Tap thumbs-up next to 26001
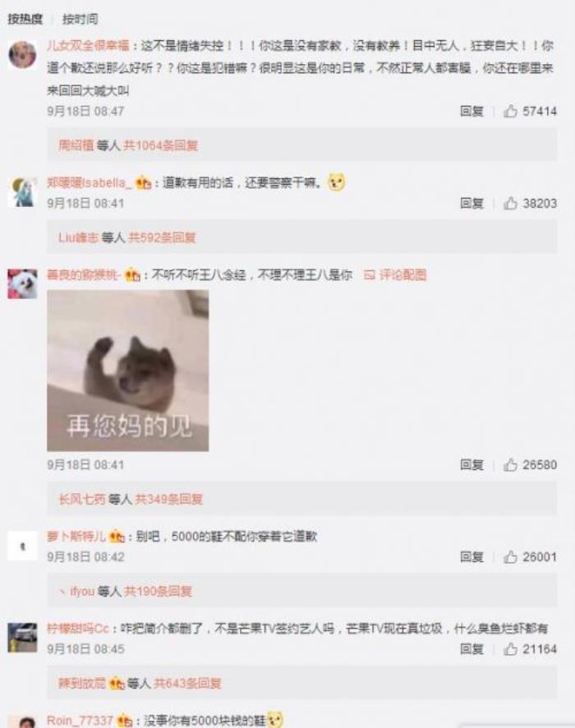This screenshot has height=728, width=575. click(x=510, y=556)
